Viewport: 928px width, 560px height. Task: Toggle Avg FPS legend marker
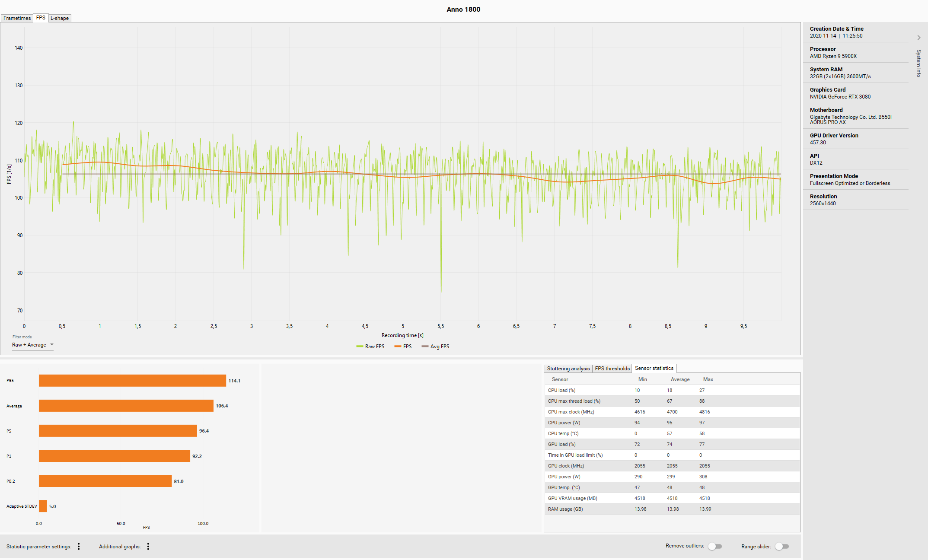(425, 347)
